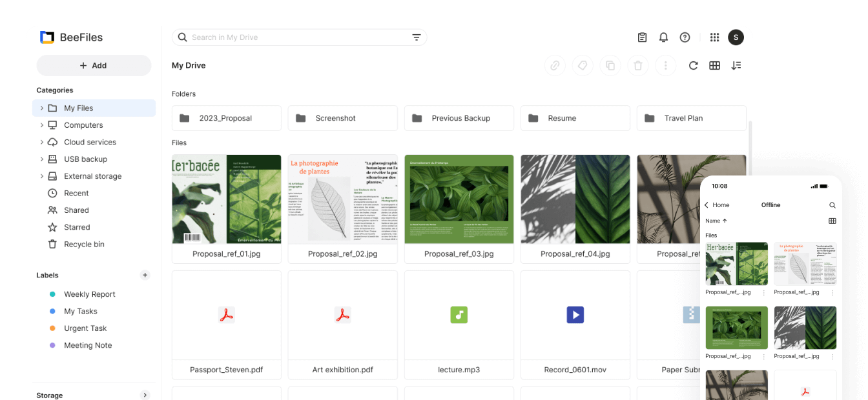The image size is (868, 400).
Task: Open the sort order icon
Action: pos(736,66)
